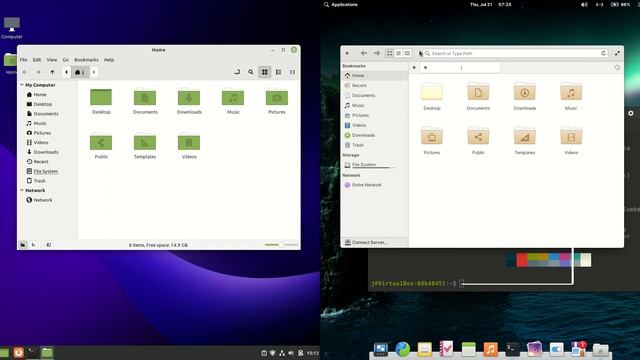This screenshot has width=640, height=360.
Task: Go back in the Nemo window
Action: [x=25, y=72]
